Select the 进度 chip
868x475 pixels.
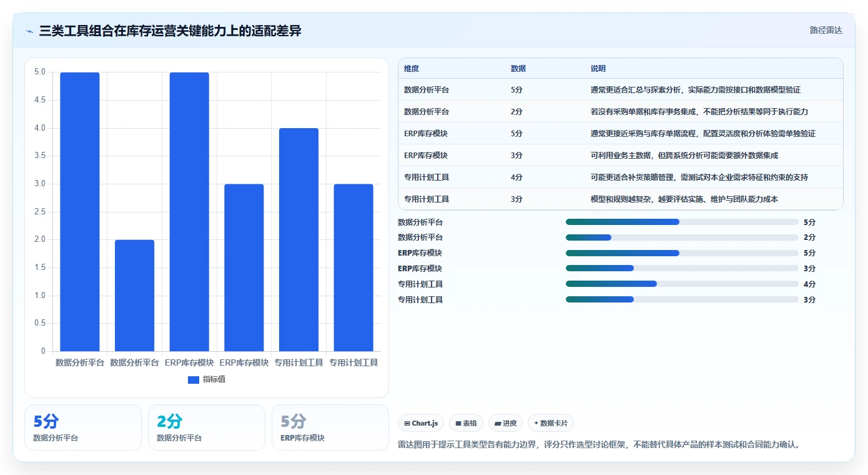click(505, 423)
